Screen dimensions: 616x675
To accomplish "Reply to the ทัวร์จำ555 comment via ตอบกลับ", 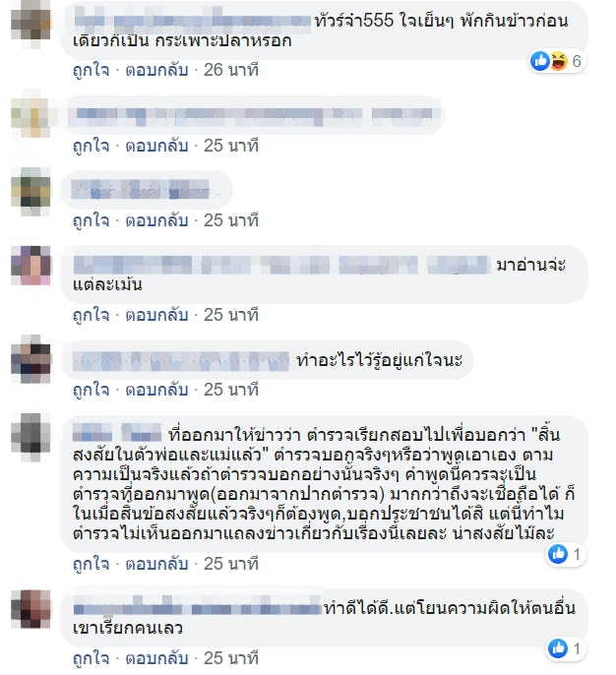I will pyautogui.click(x=156, y=70).
